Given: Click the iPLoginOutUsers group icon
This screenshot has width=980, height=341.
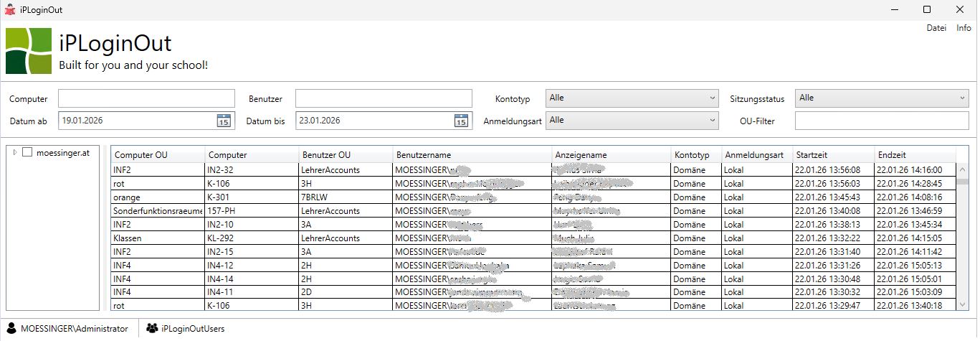Looking at the screenshot, I should 152,329.
